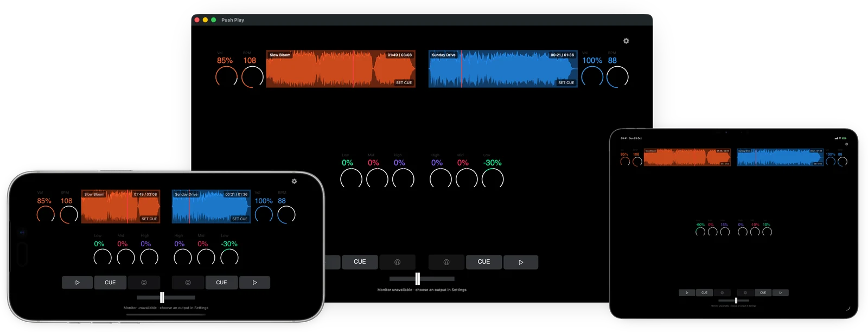Click the 01:49 / 03:08 time in Mac window
This screenshot has height=332, width=868.
coord(399,55)
